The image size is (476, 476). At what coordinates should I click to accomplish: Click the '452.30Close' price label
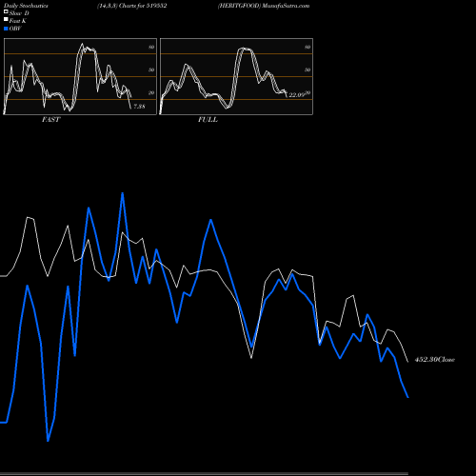point(435,360)
